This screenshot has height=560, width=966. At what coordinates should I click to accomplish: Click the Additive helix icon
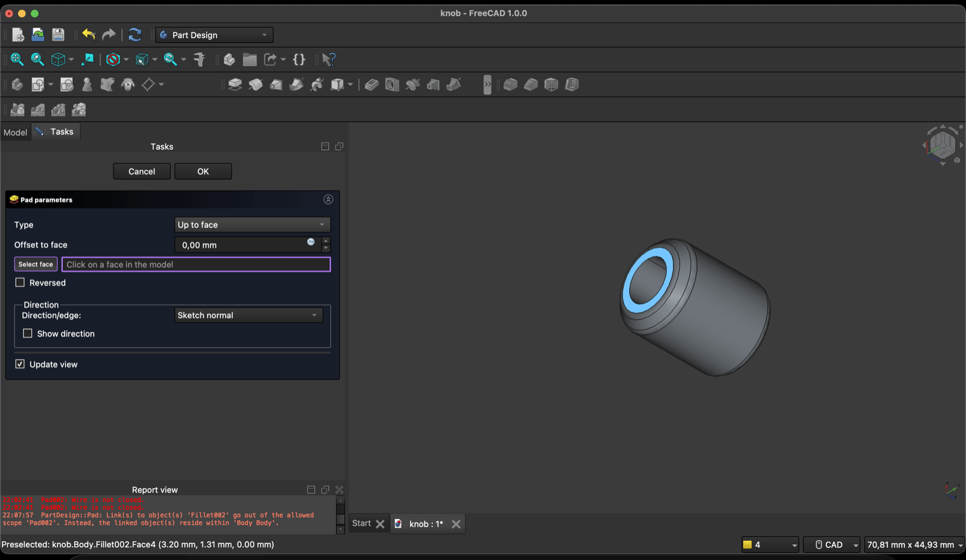click(x=317, y=84)
